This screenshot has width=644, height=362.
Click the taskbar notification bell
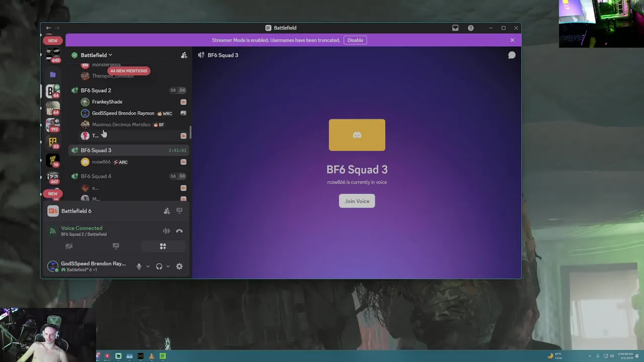point(637,356)
